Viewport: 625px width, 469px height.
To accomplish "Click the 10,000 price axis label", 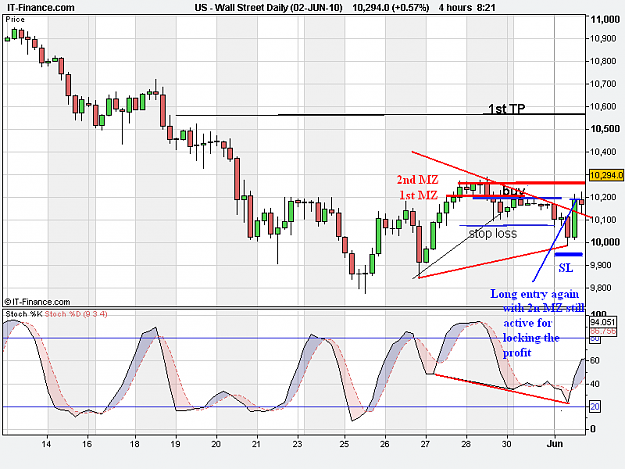I will [x=605, y=242].
